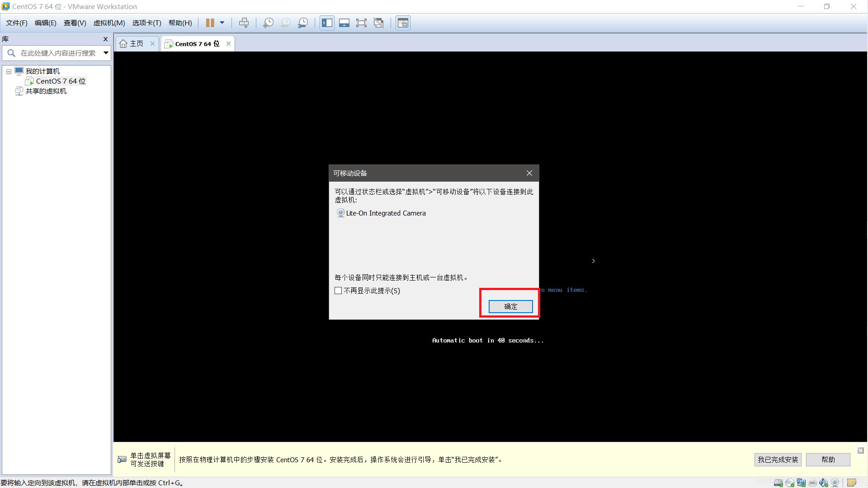The width and height of the screenshot is (868, 488).
Task: Open the 虚拟机(M) menu
Action: pos(109,23)
